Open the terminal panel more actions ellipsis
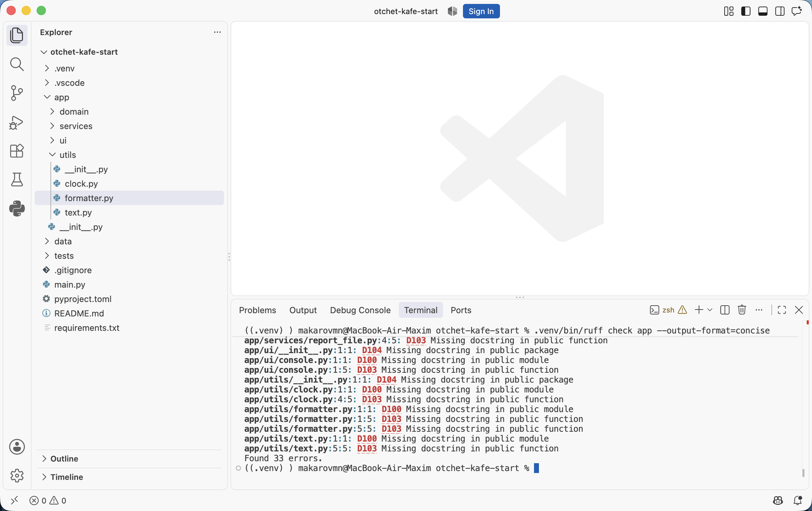The width and height of the screenshot is (812, 511). [759, 310]
